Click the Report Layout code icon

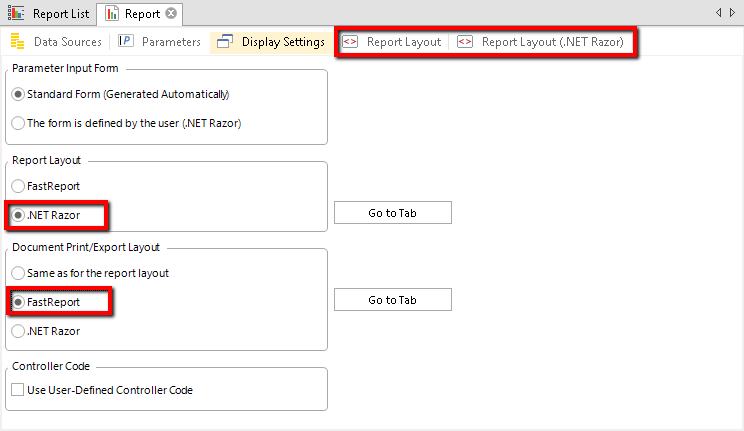350,42
